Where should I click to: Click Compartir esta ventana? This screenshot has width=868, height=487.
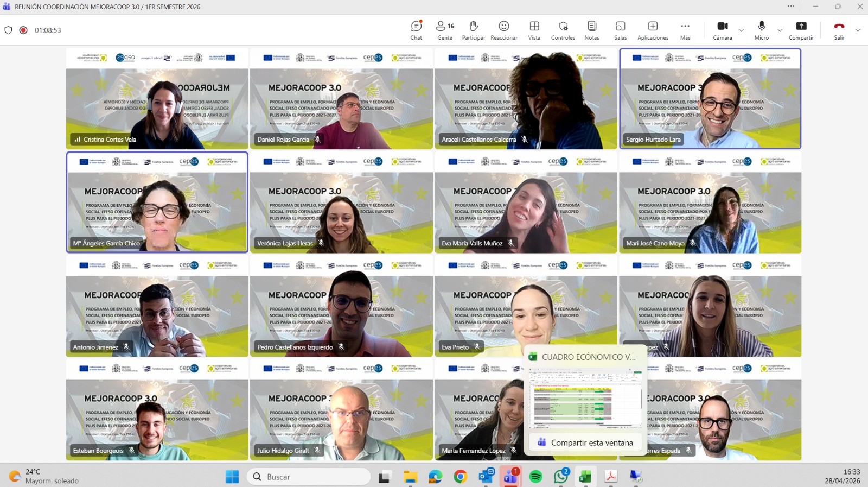[585, 442]
